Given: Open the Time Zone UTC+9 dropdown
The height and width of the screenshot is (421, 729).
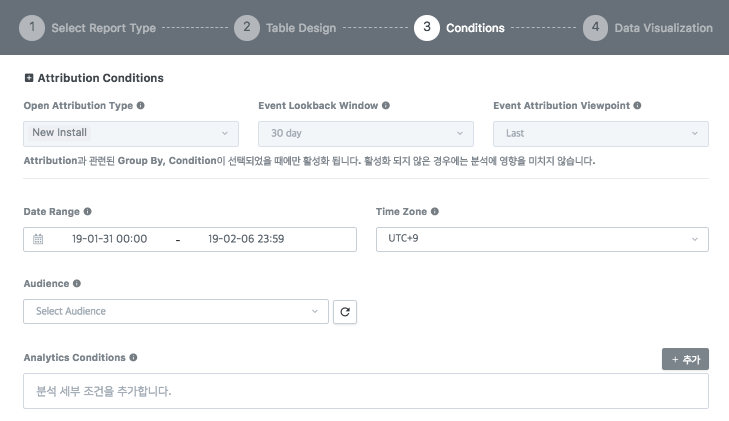Looking at the screenshot, I should [542, 239].
